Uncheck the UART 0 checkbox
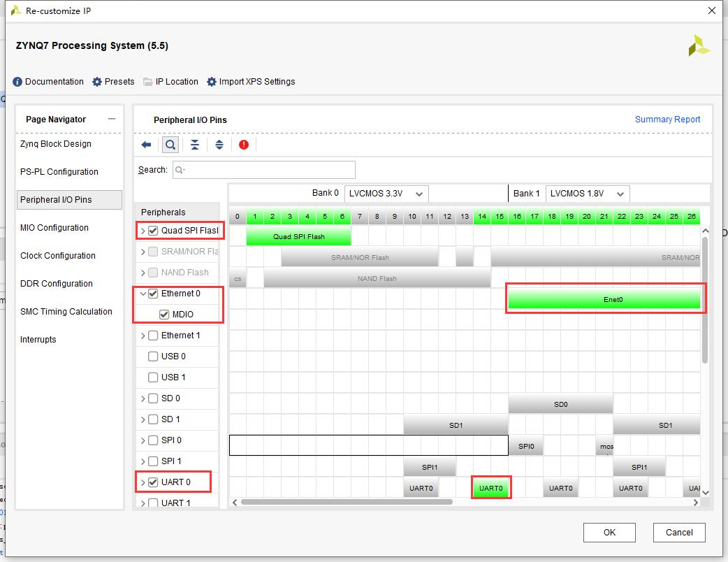 [153, 482]
